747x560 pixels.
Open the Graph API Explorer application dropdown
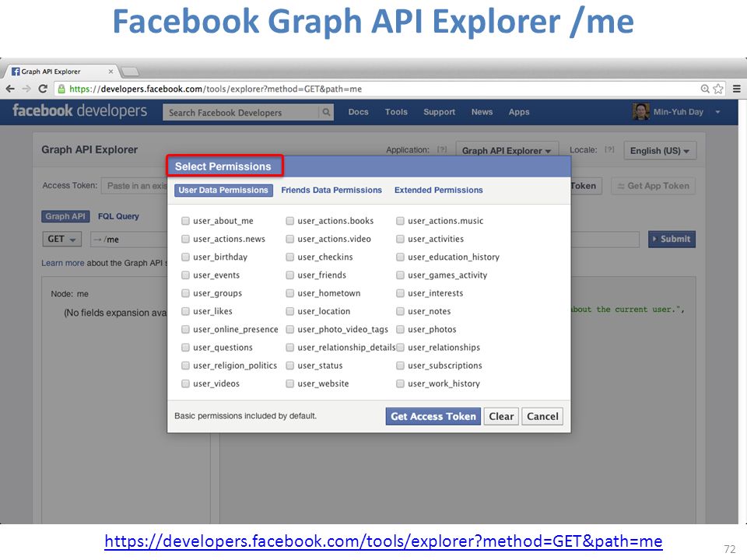(x=507, y=150)
